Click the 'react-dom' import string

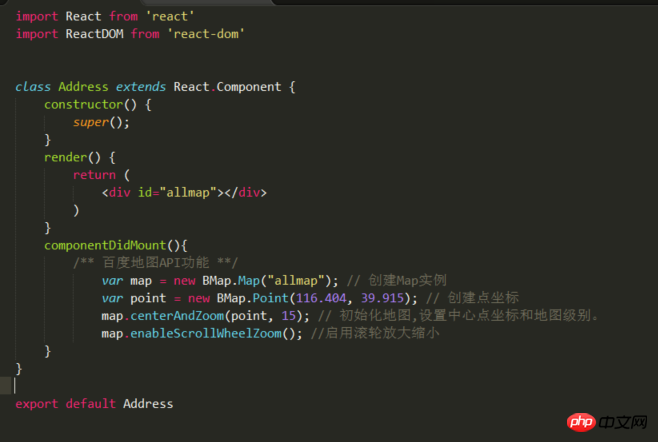click(206, 34)
